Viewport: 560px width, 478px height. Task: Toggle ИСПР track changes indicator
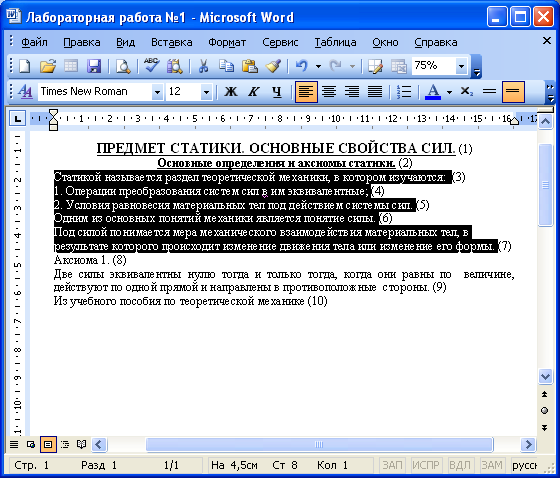tap(426, 465)
